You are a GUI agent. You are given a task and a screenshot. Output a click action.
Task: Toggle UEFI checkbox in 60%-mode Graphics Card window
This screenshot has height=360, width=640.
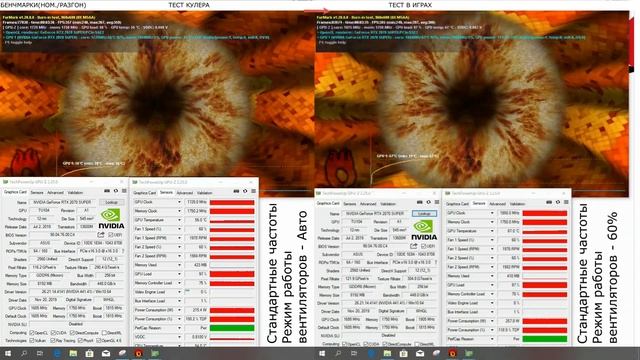pos(423,246)
